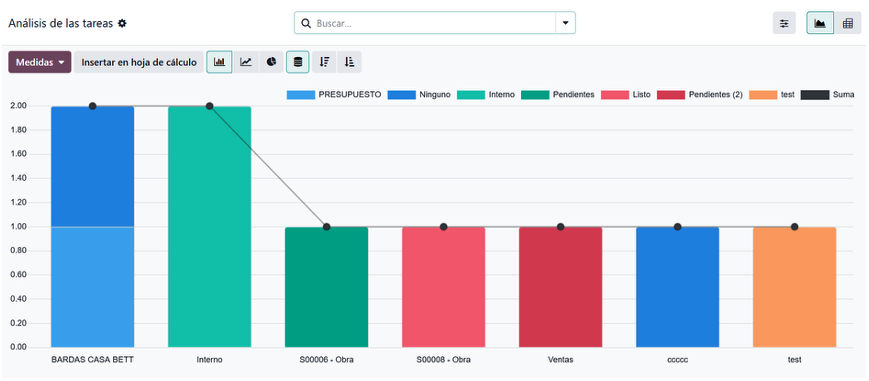
Task: Click the Ventas axis label
Action: 560,359
